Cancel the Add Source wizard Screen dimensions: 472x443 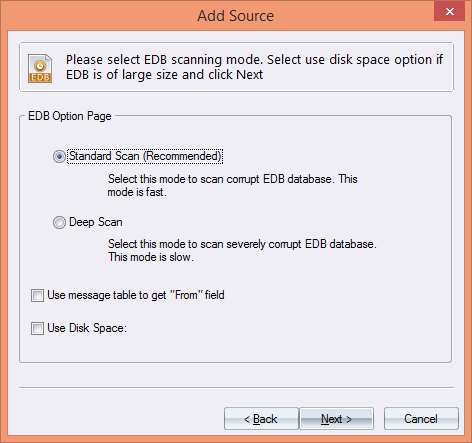tap(421, 419)
